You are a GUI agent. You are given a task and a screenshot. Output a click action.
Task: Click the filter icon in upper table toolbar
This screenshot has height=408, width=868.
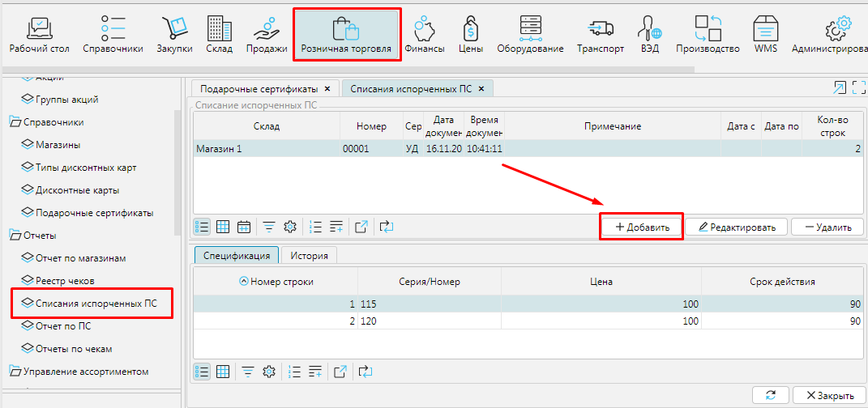[268, 227]
